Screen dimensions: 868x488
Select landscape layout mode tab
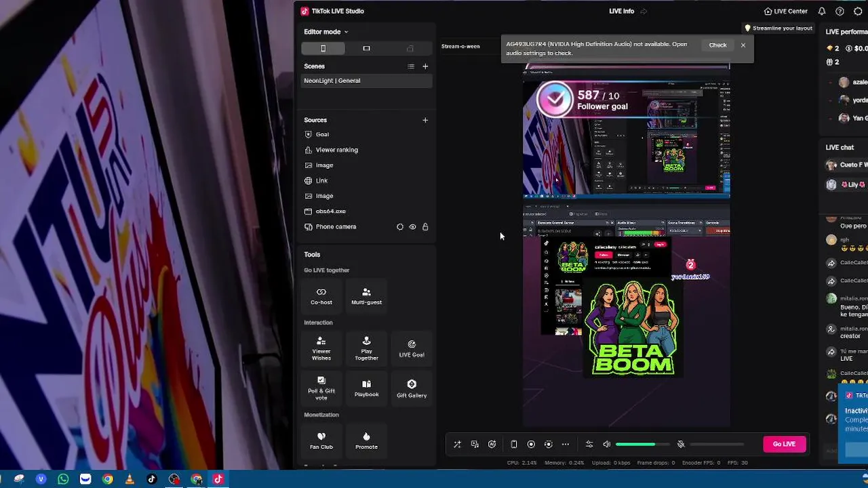point(366,48)
